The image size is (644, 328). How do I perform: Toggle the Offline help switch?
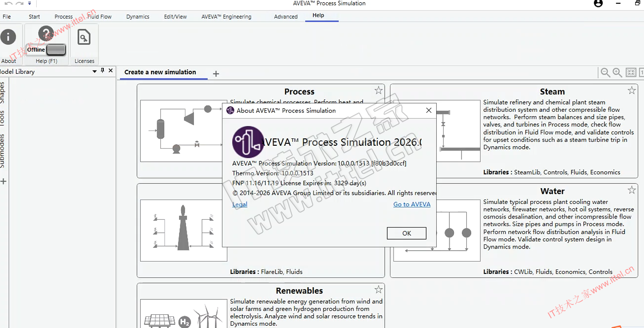tap(56, 49)
